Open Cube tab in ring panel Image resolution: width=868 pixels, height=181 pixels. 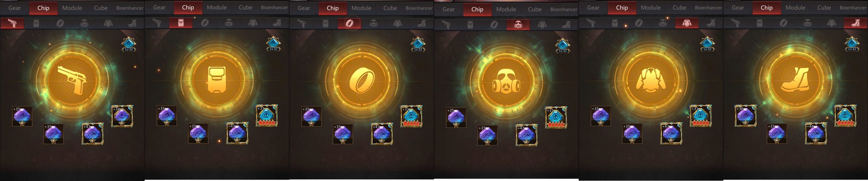coord(390,8)
